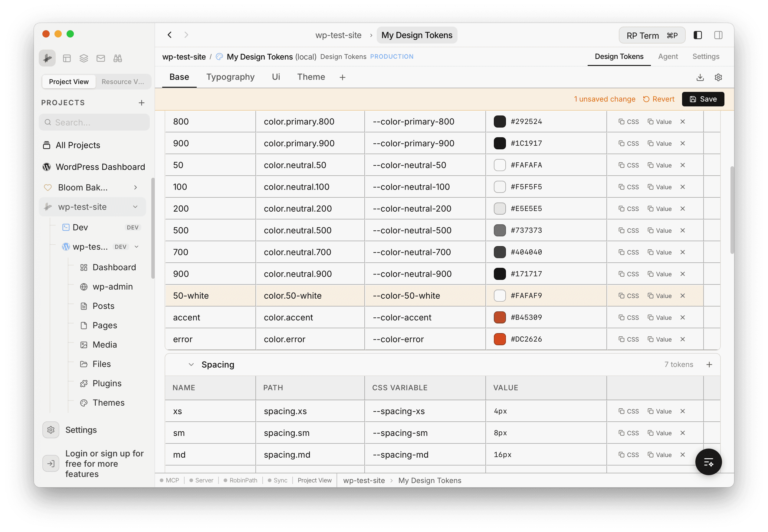Collapse the Spacing section

pyautogui.click(x=191, y=364)
